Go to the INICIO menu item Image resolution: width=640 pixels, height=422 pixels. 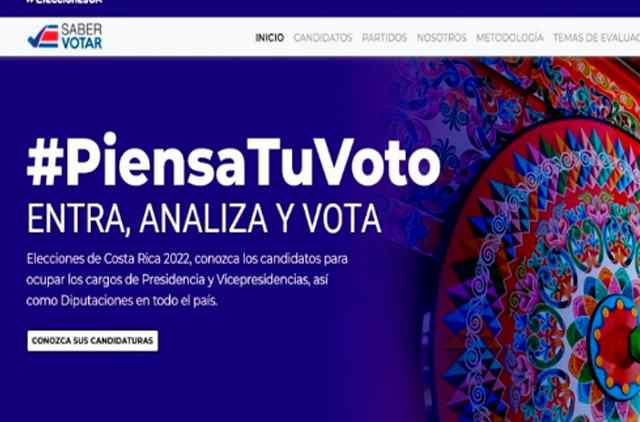coord(269,38)
